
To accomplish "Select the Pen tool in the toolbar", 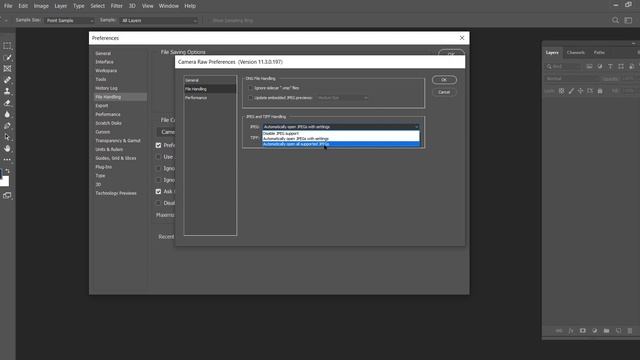I will pos(7,126).
